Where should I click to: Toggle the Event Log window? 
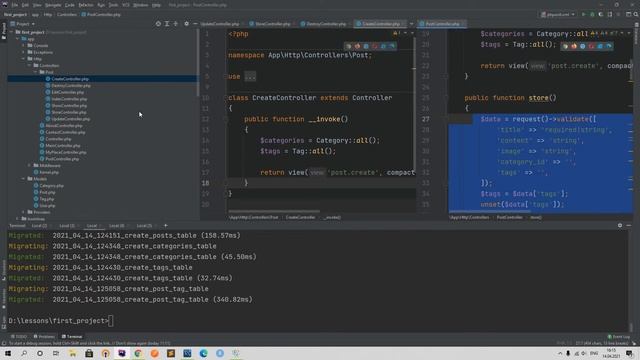619,337
